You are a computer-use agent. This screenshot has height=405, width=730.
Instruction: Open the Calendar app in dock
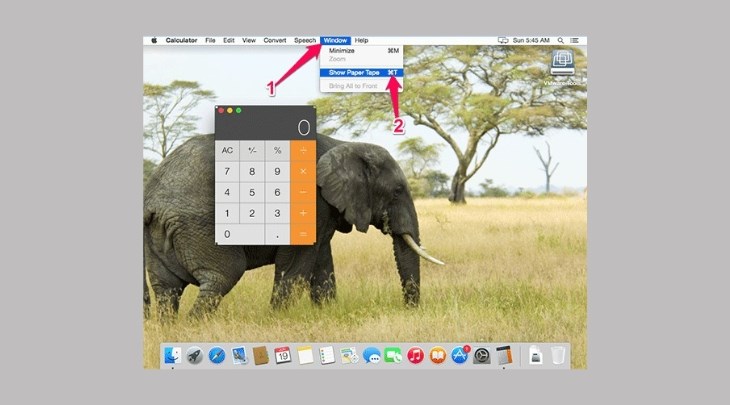pyautogui.click(x=283, y=355)
